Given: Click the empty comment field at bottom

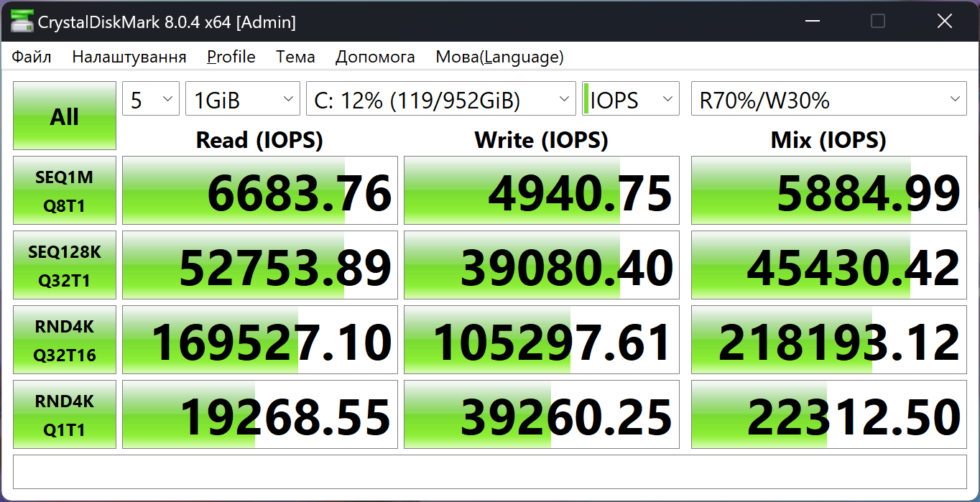Looking at the screenshot, I should click(x=490, y=472).
